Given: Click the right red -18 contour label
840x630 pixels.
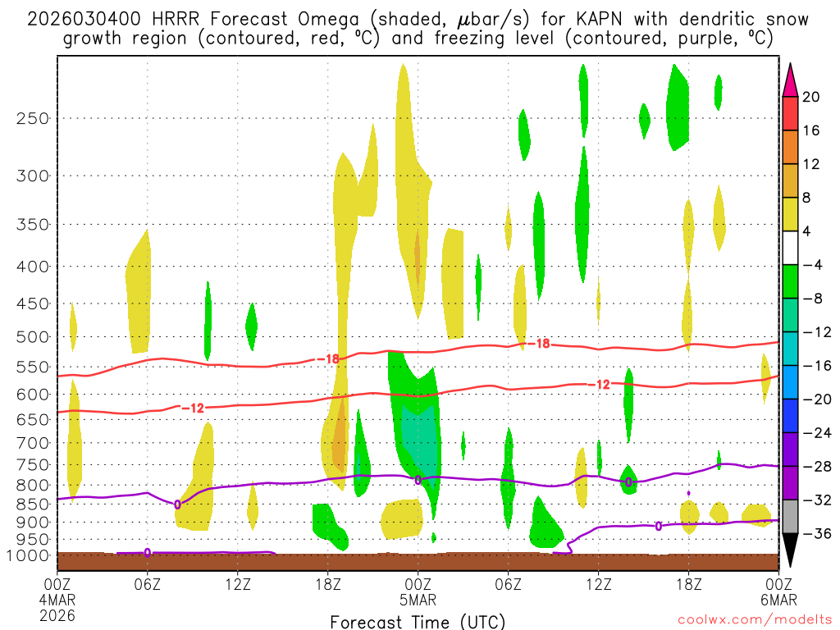Looking at the screenshot, I should pos(539,344).
